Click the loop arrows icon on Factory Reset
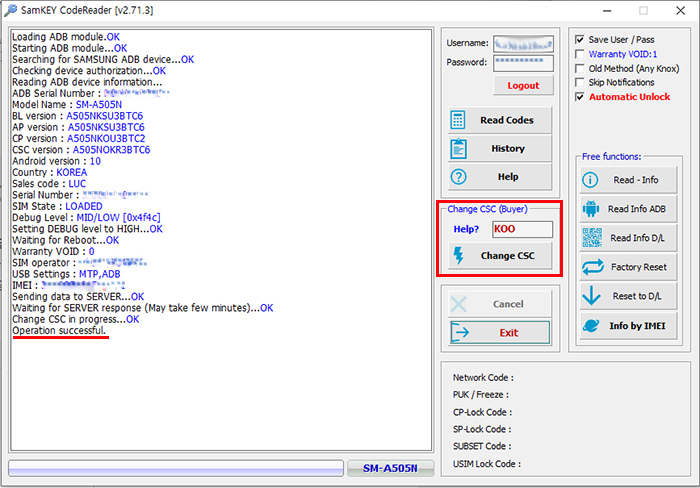Viewport: 700px width, 488px height. pyautogui.click(x=593, y=267)
